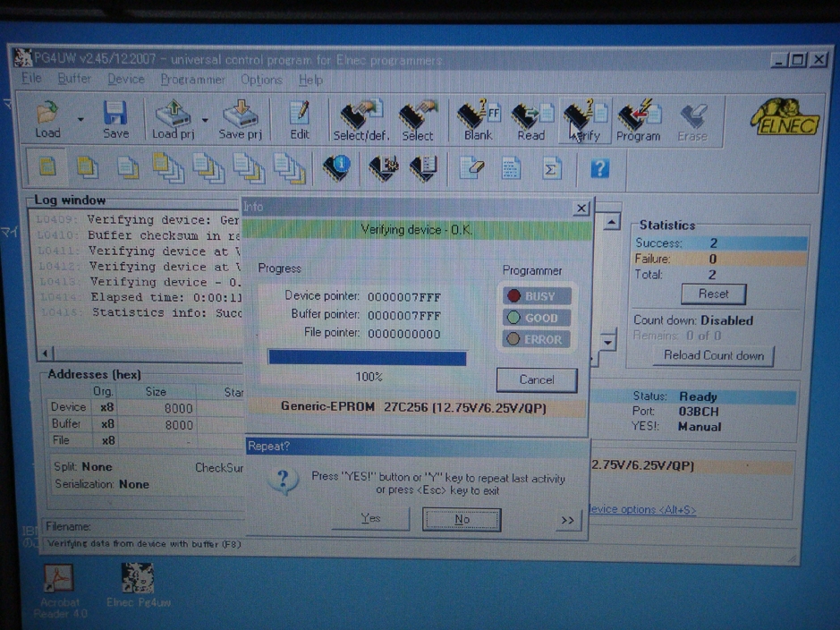Screen dimensions: 840x630
Task: Open the Programmer menu
Action: pos(193,80)
